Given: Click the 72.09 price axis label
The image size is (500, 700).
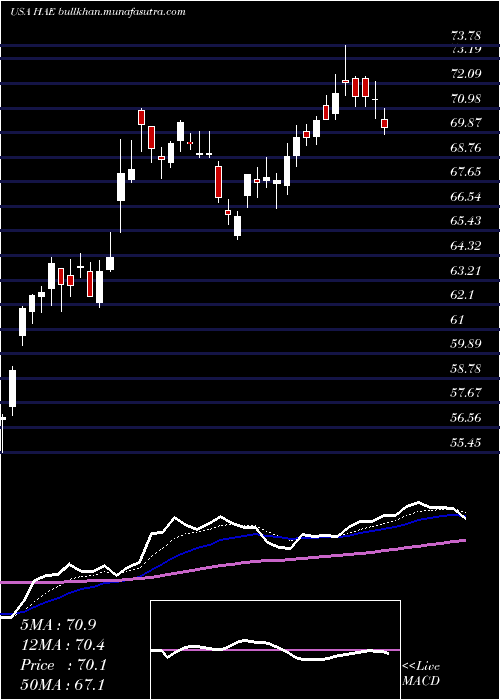Looking at the screenshot, I should (466, 73).
